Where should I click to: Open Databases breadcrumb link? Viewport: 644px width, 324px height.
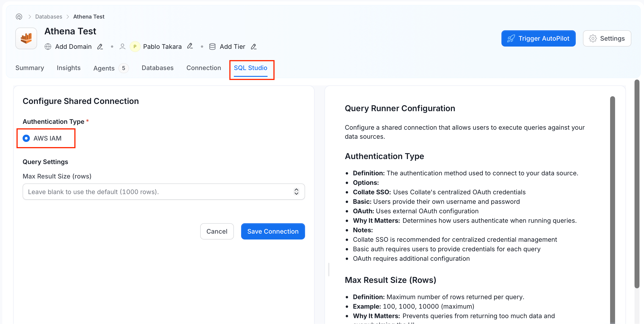pos(49,16)
